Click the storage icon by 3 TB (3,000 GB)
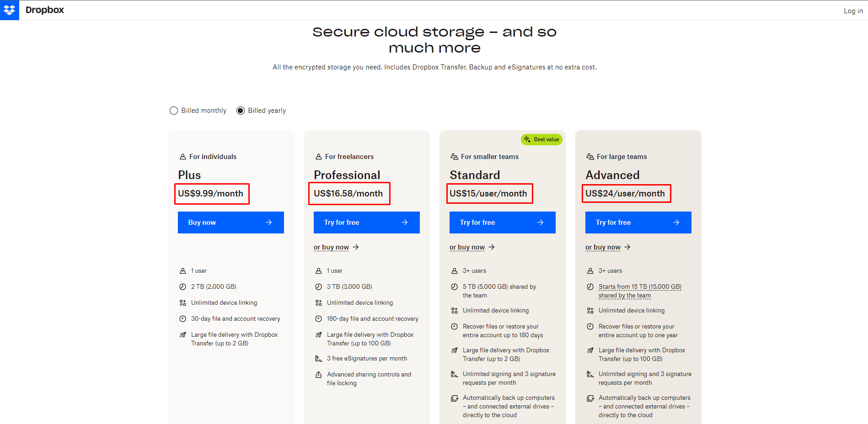Viewport: 868px width, 424px height. coord(318,287)
